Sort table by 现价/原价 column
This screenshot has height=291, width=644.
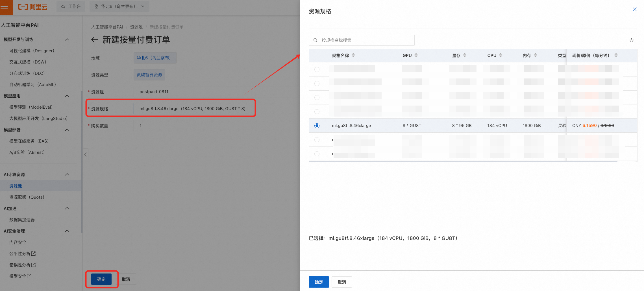[616, 55]
